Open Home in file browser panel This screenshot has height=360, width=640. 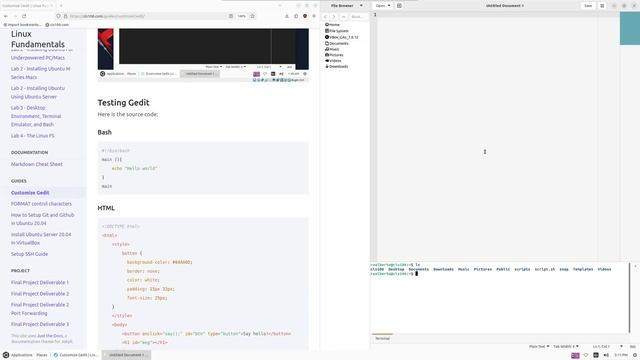pyautogui.click(x=332, y=24)
